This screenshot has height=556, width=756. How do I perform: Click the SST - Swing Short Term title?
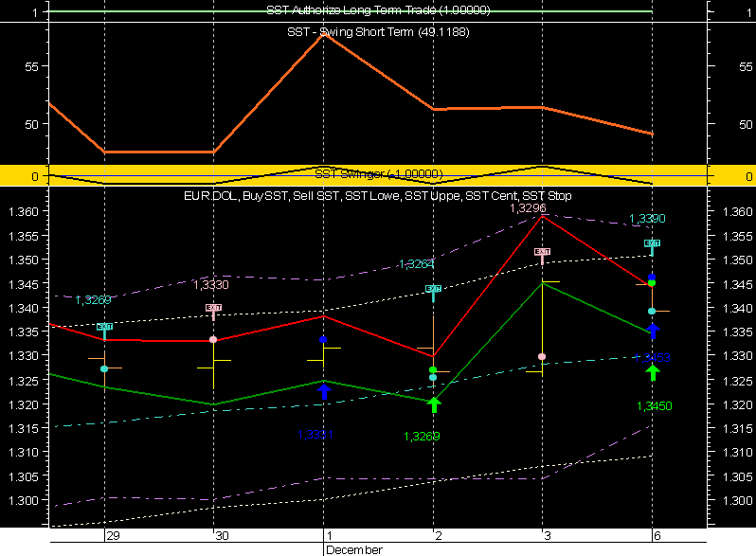(378, 32)
